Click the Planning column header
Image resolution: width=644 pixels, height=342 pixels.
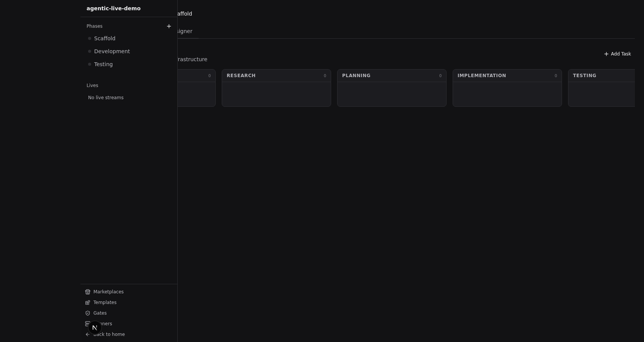click(356, 76)
